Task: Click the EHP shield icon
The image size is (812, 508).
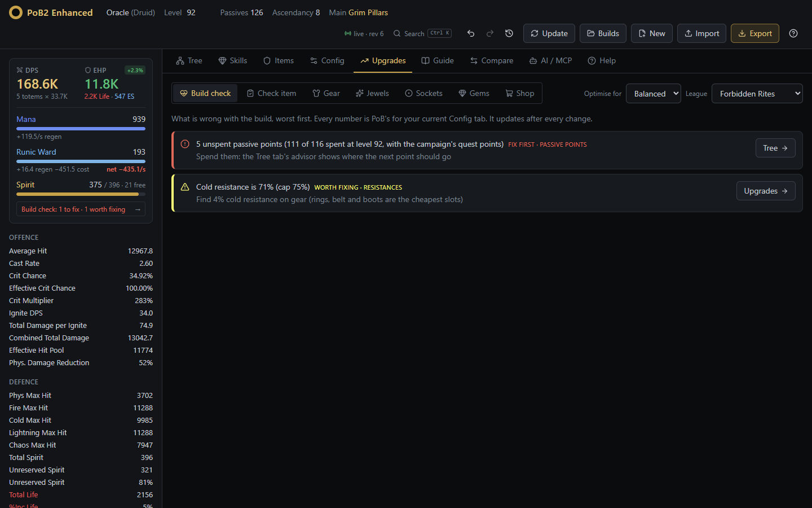Action: click(x=88, y=70)
